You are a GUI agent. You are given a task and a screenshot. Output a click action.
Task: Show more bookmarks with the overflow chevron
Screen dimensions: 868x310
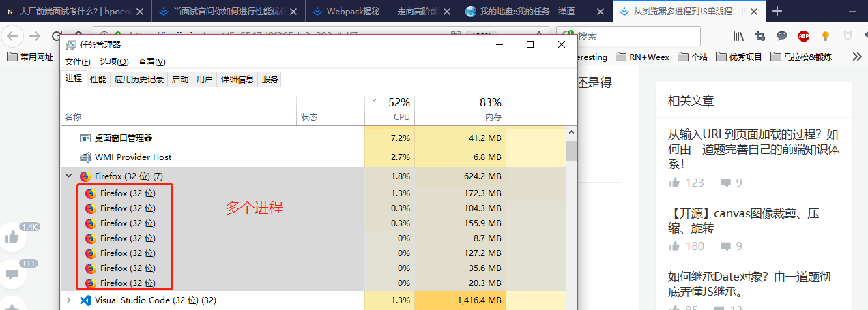tap(857, 57)
